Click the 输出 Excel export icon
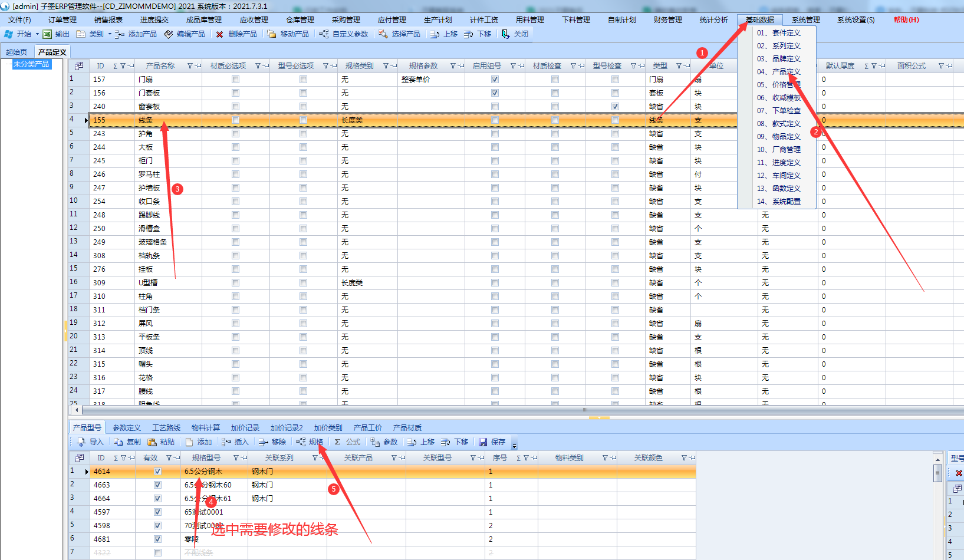Viewport: 964px width, 560px height. [47, 34]
